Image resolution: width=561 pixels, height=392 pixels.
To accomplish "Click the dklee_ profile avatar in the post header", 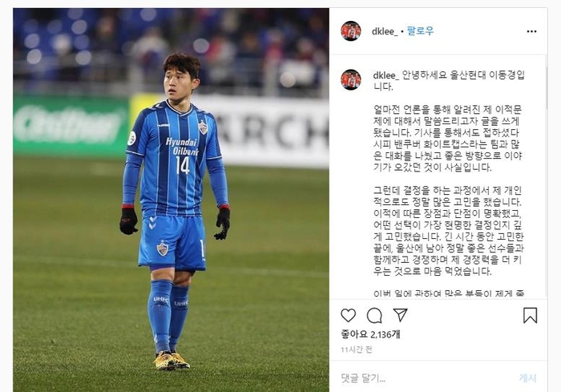I will [351, 31].
